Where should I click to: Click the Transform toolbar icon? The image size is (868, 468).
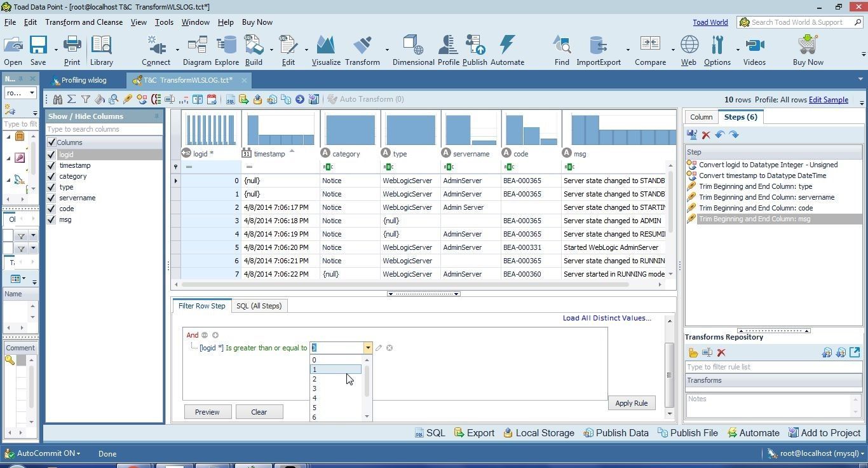(362, 51)
